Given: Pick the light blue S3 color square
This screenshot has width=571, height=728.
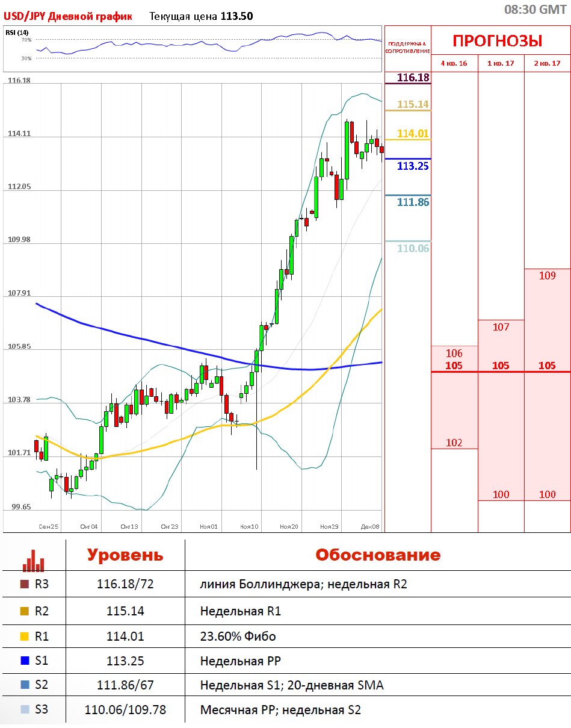Looking at the screenshot, I should 25,709.
